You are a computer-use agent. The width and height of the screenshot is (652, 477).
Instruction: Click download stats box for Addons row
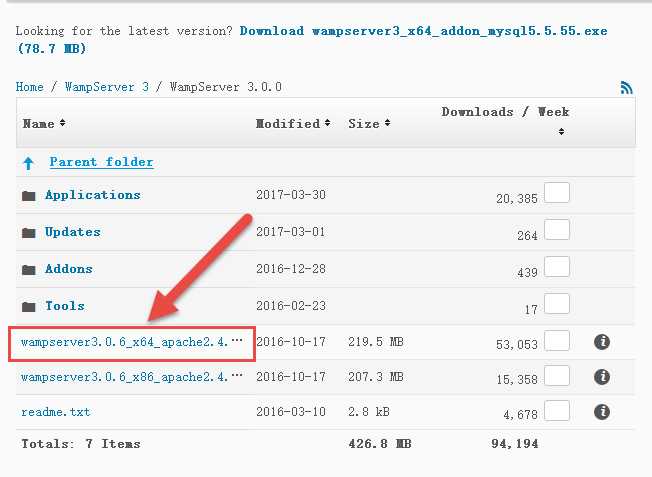[557, 267]
